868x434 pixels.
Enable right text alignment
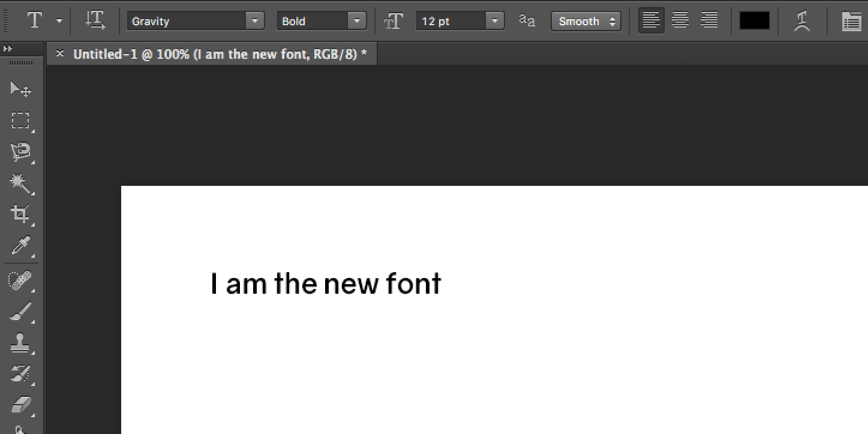pos(709,20)
